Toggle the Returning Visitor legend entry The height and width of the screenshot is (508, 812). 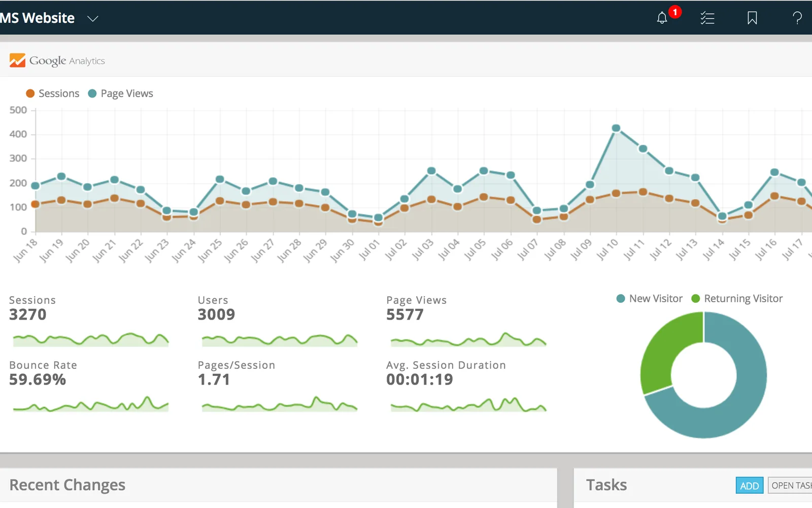click(737, 299)
